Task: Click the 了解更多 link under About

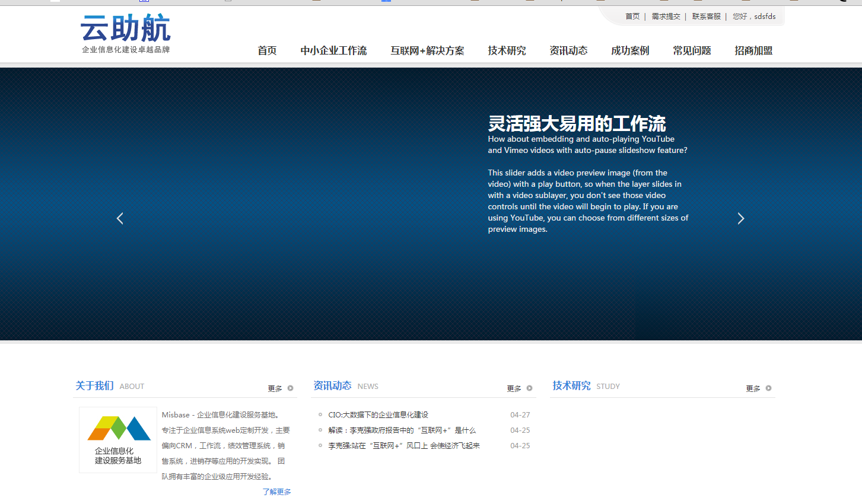Action: [x=276, y=492]
